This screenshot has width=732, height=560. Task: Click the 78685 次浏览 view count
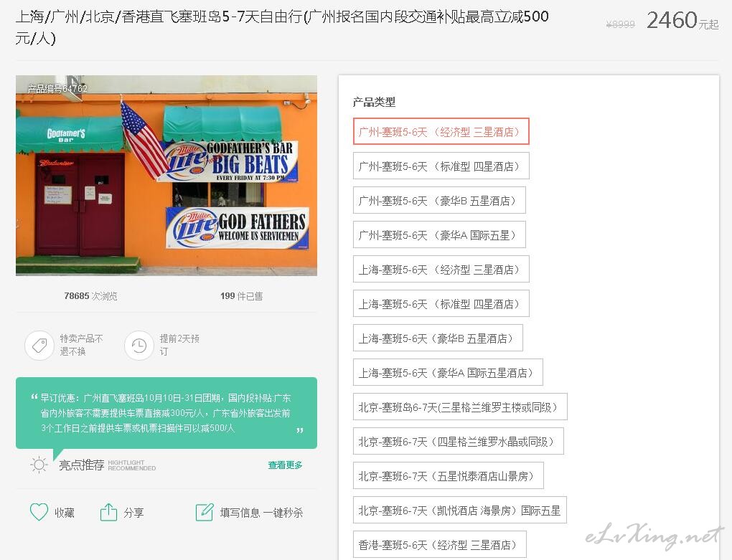(x=90, y=296)
